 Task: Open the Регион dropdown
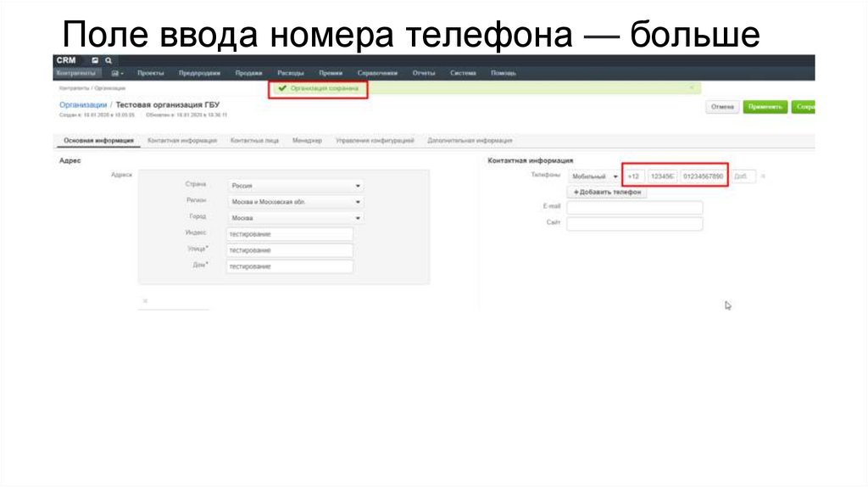pyautogui.click(x=295, y=202)
